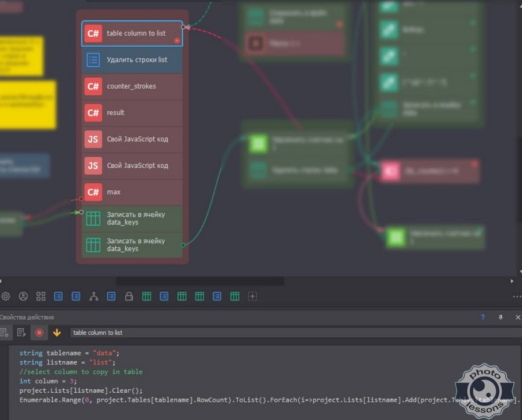Open help for the action properties panel

pyautogui.click(x=483, y=317)
